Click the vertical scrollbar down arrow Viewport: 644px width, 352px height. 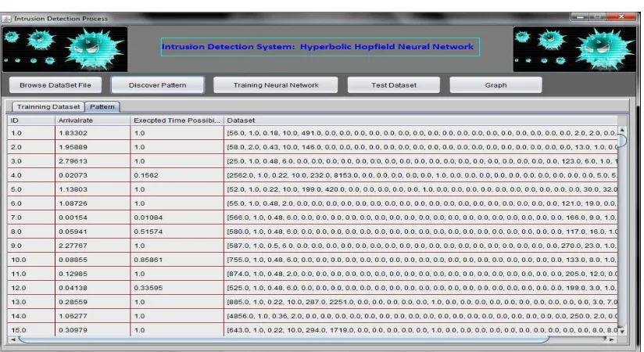tap(622, 331)
